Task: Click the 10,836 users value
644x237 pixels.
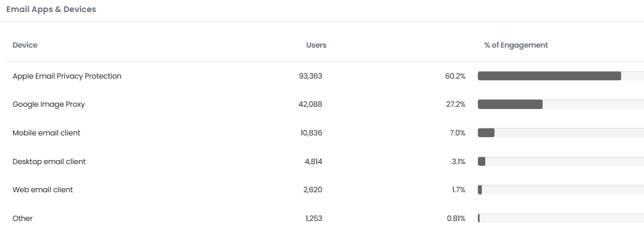Action: (x=311, y=133)
